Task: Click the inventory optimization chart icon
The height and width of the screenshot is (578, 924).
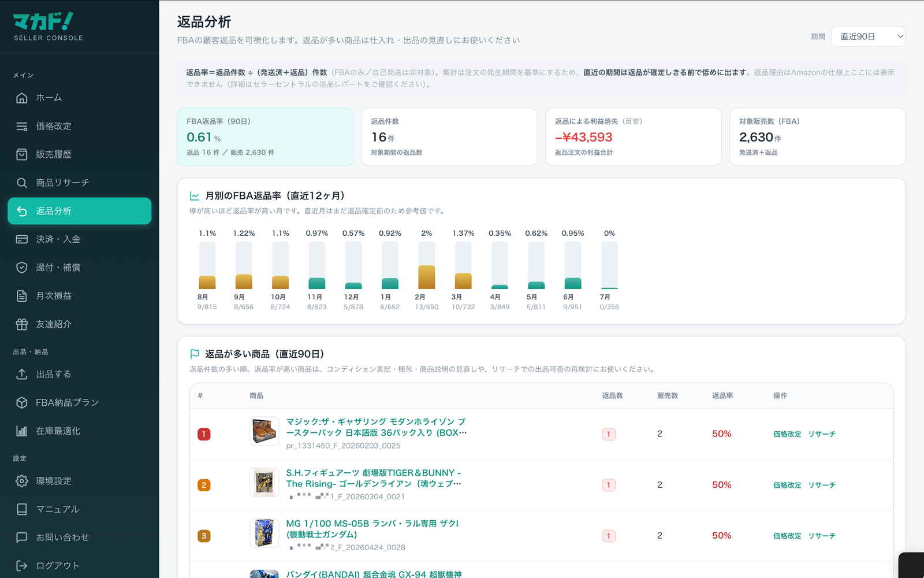Action: pyautogui.click(x=22, y=431)
